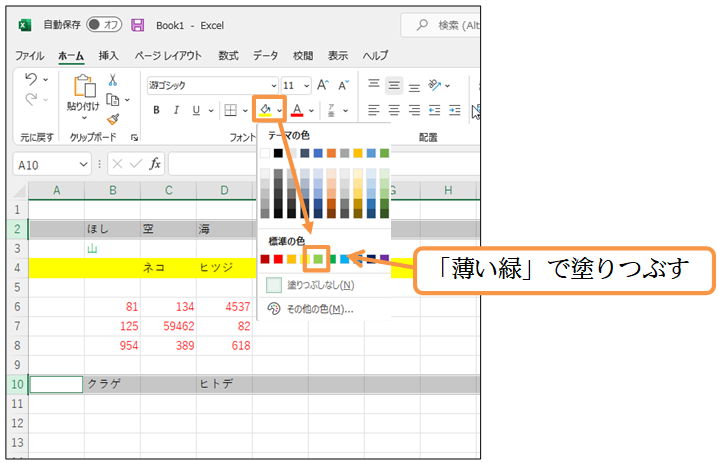Open the Name Box dropdown arrow beside A10
This screenshot has height=463, width=718.
point(84,163)
